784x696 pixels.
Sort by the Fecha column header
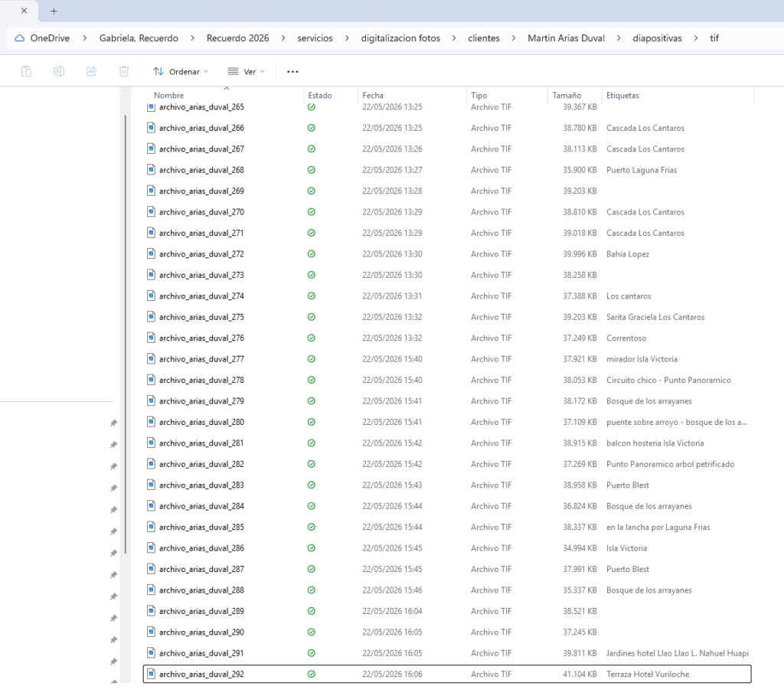click(x=373, y=95)
